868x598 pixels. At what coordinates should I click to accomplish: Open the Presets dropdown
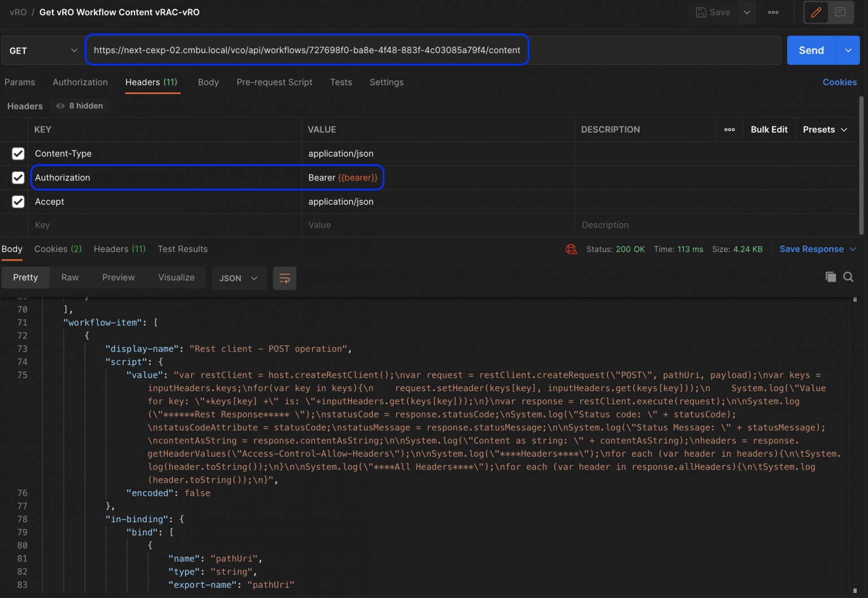(x=824, y=130)
